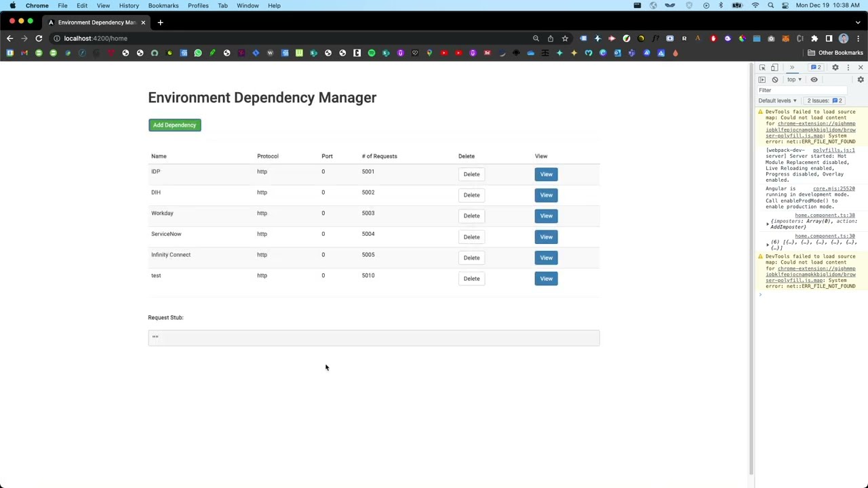Delete the test dependency
Screen dimensions: 868x488
471,279
